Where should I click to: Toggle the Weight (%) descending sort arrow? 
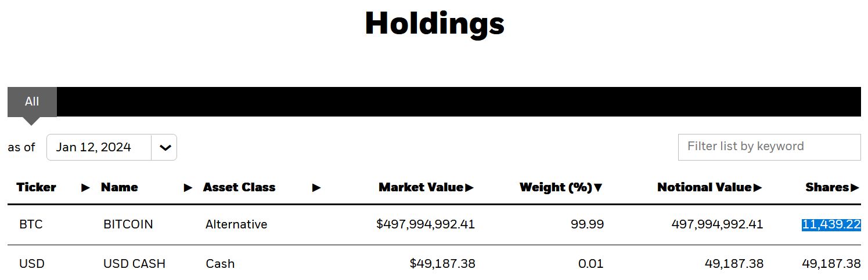599,188
